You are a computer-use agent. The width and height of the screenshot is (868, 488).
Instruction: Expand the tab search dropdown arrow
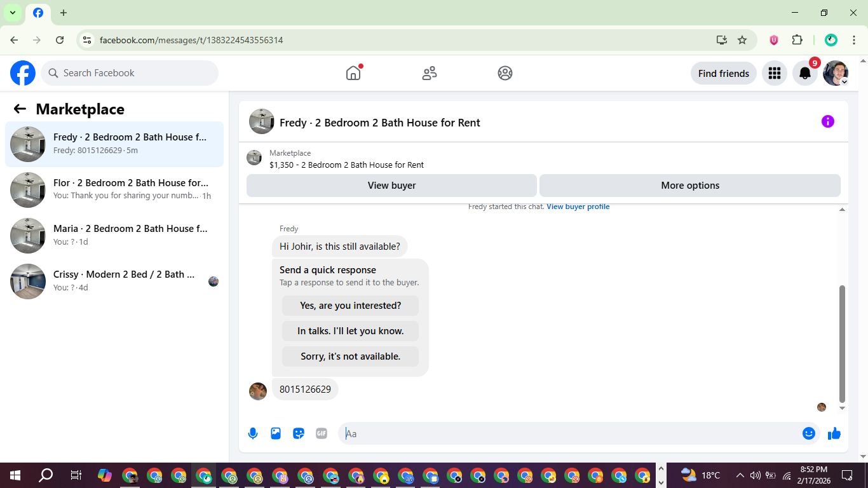click(12, 13)
